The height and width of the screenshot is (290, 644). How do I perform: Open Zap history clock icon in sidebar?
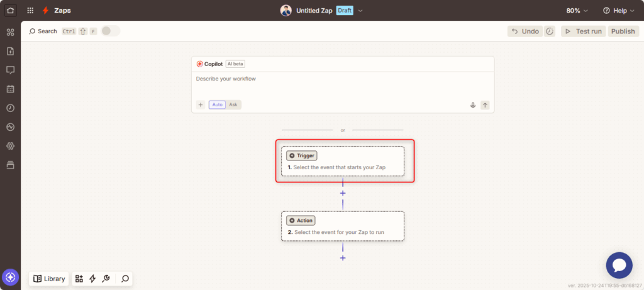click(x=10, y=108)
